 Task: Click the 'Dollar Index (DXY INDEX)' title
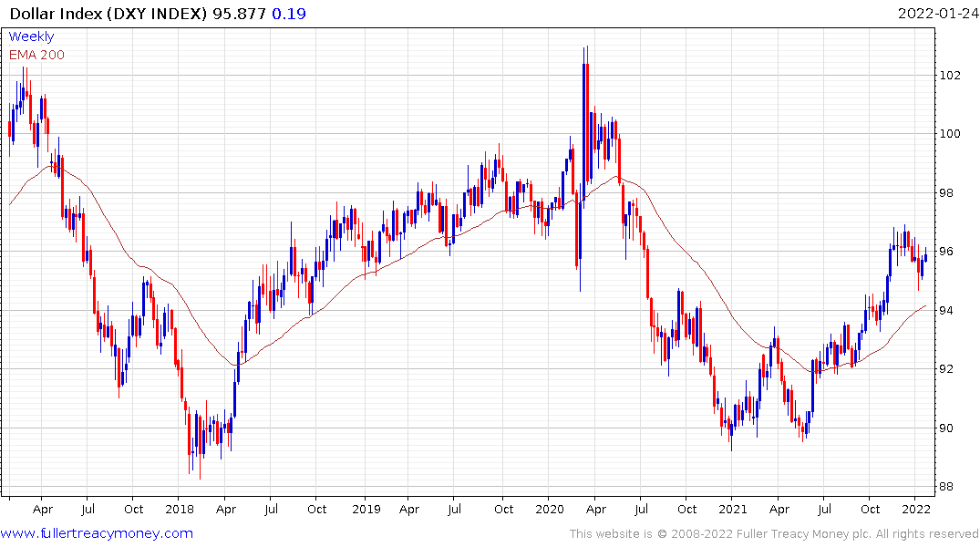coord(108,13)
